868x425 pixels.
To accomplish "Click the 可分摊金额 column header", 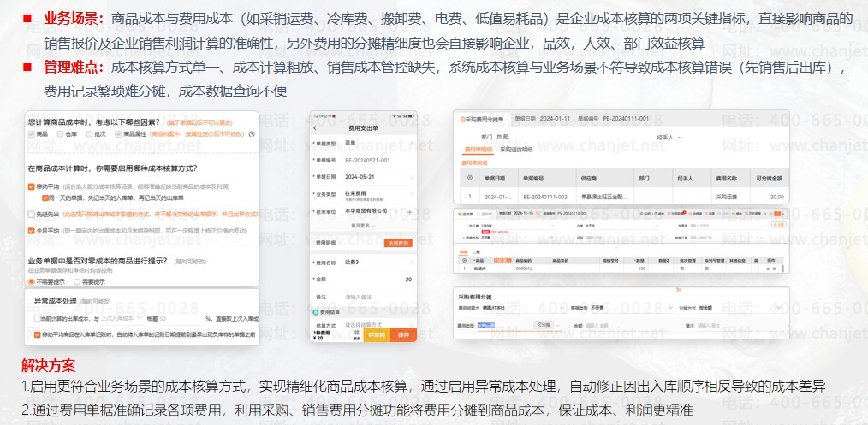I will (x=769, y=179).
